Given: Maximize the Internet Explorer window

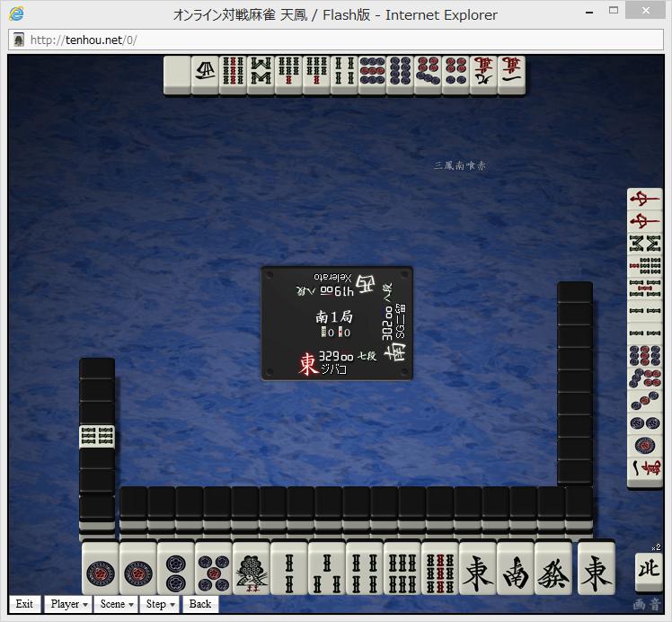Looking at the screenshot, I should pyautogui.click(x=614, y=11).
